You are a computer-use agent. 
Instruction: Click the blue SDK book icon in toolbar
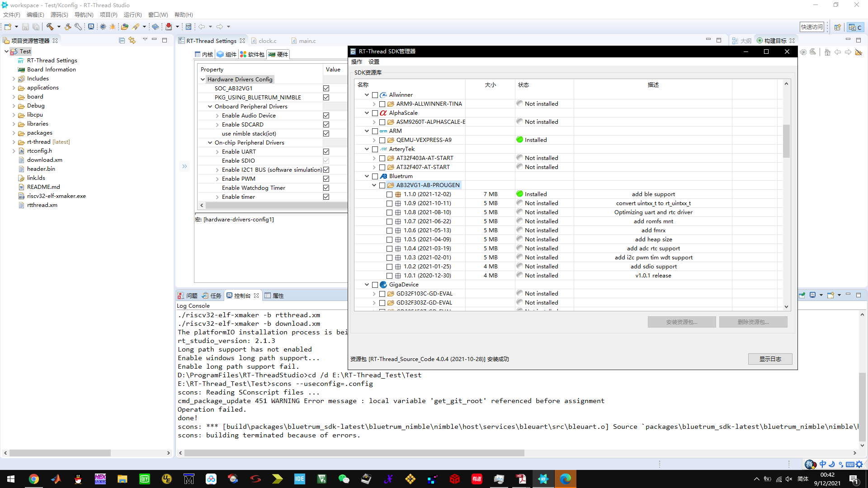[155, 27]
